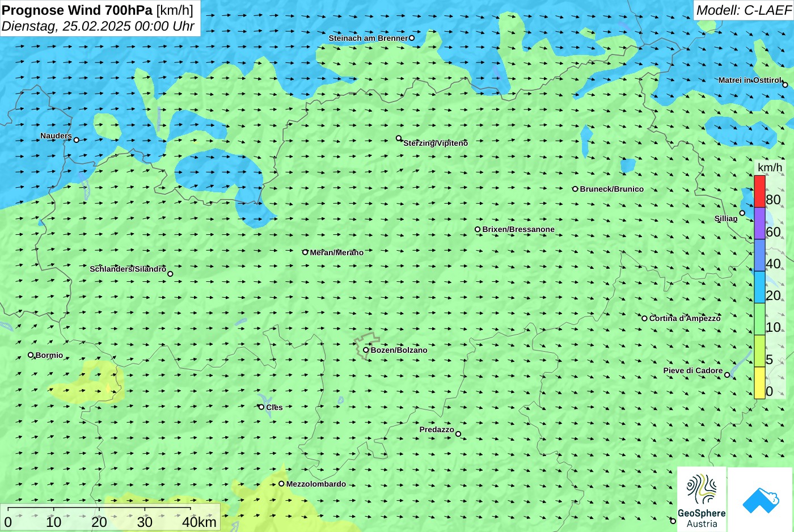The image size is (794, 532).
Task: Click the Schlanders/Silandro marker
Action: click(x=170, y=274)
